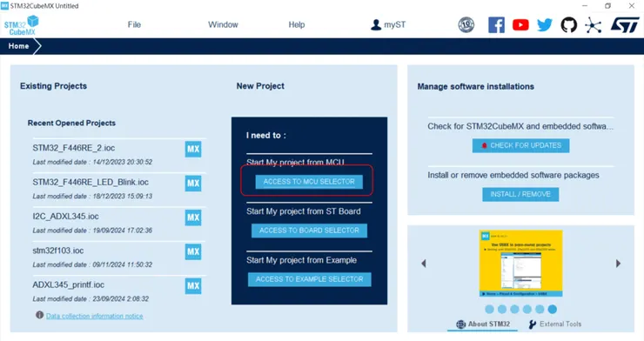Select the fifth carousel dot

(x=540, y=309)
